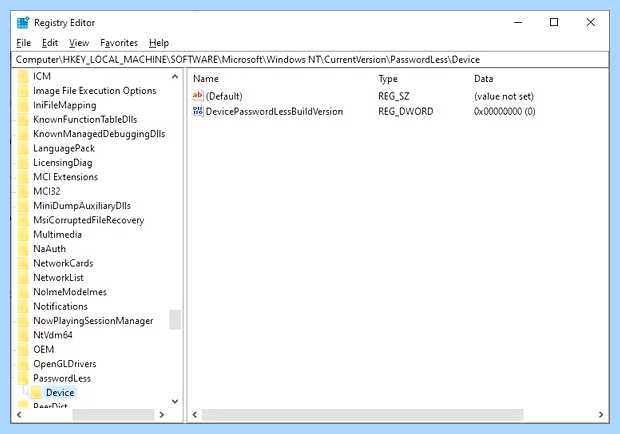Open the View menu
Image resolution: width=620 pixels, height=434 pixels.
(79, 43)
